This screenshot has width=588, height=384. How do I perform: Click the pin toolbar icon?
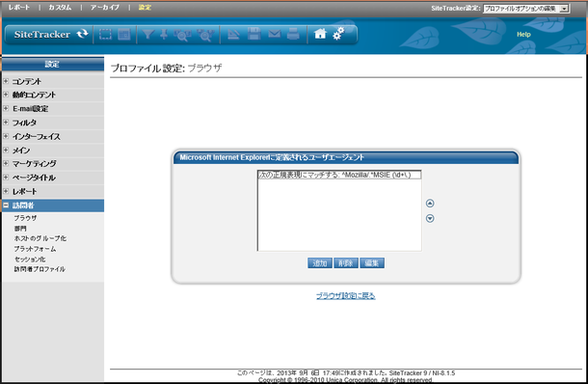(164, 35)
